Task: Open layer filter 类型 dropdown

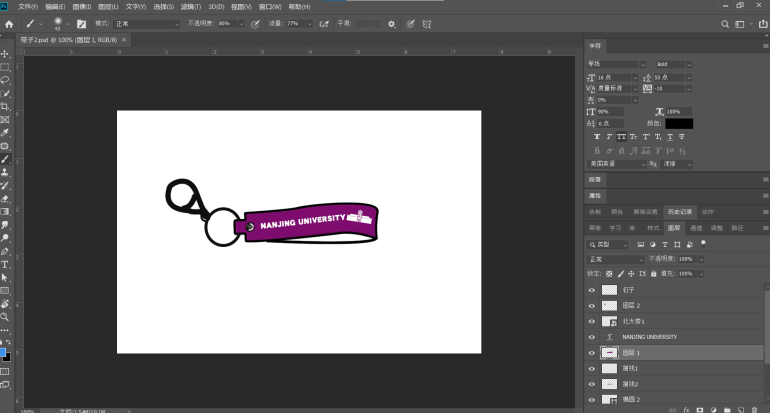Action: click(607, 245)
